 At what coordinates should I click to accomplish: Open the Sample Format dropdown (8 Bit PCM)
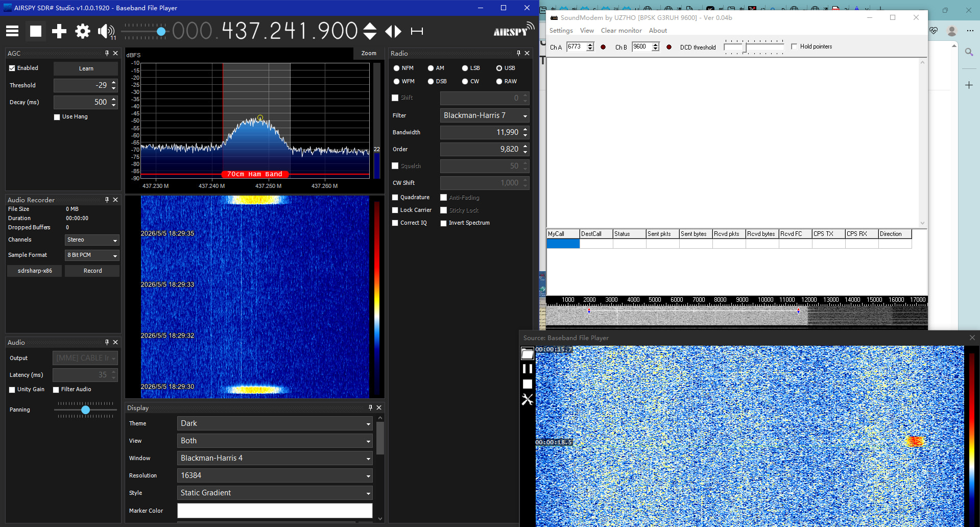click(x=92, y=255)
